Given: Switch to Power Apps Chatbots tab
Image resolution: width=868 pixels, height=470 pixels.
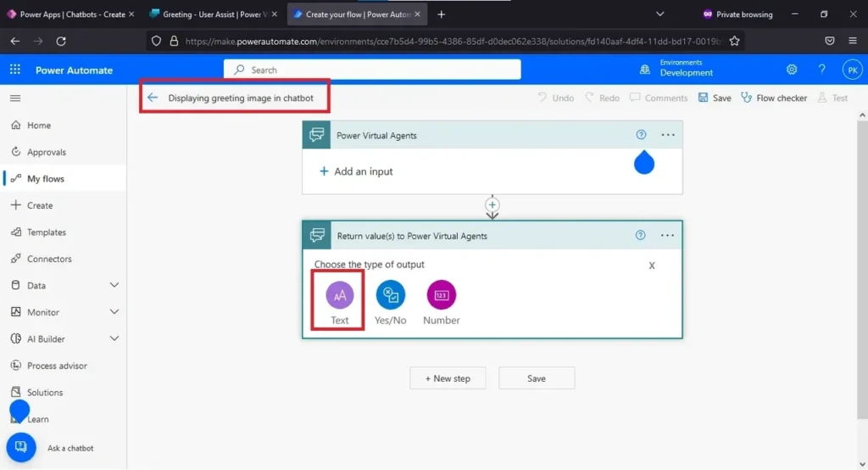Looking at the screenshot, I should point(71,14).
